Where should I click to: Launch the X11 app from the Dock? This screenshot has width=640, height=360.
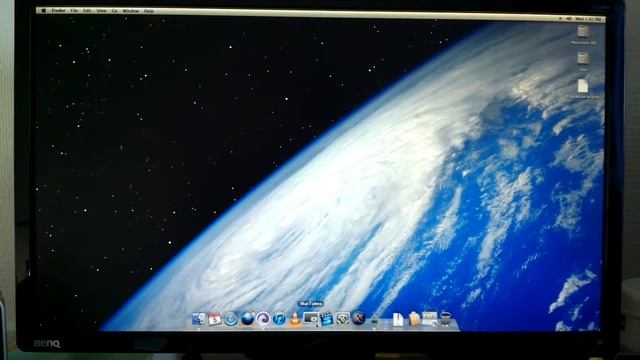(x=358, y=319)
